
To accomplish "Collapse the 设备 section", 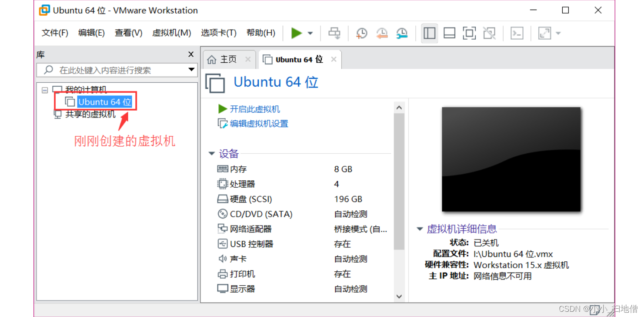I will pyautogui.click(x=212, y=154).
